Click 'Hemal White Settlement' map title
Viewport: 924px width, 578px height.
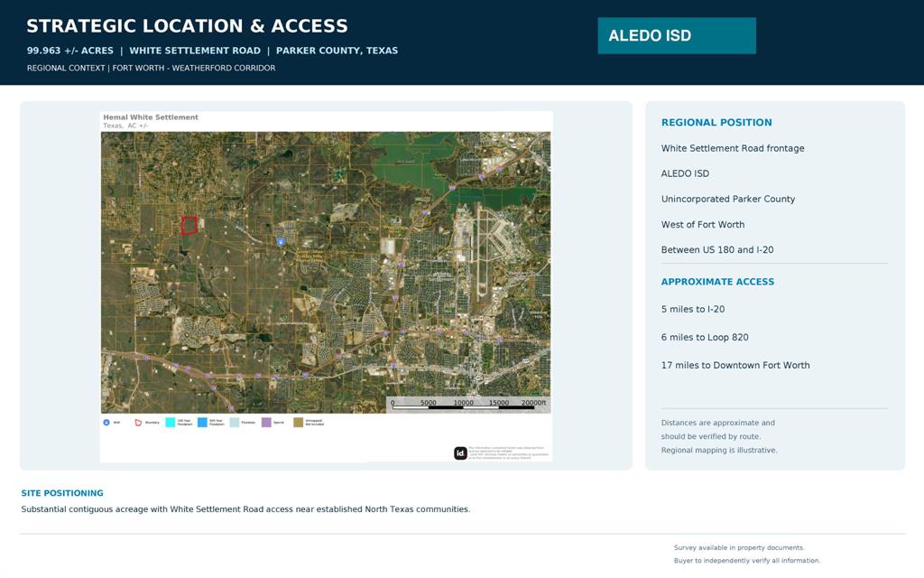tap(151, 117)
